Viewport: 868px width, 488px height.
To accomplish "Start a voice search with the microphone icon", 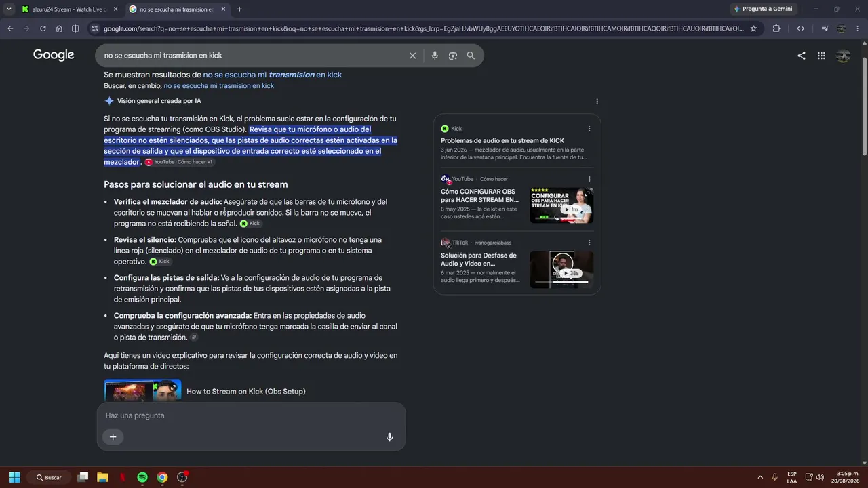I will pos(435,56).
